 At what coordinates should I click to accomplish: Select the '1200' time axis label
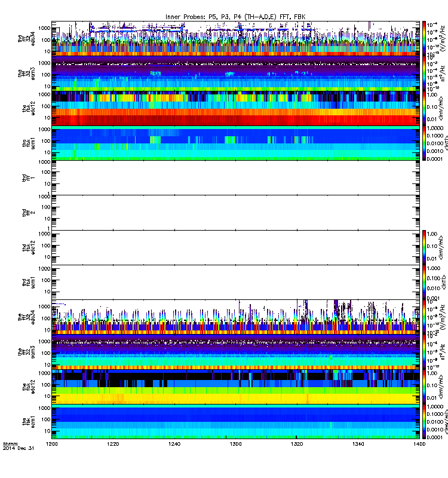pos(51,444)
